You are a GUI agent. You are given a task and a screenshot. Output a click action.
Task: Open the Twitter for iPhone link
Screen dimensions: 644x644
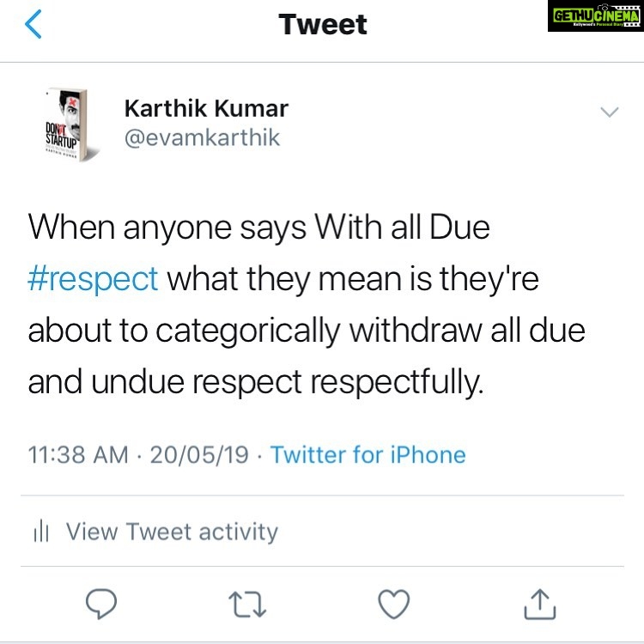pyautogui.click(x=368, y=454)
